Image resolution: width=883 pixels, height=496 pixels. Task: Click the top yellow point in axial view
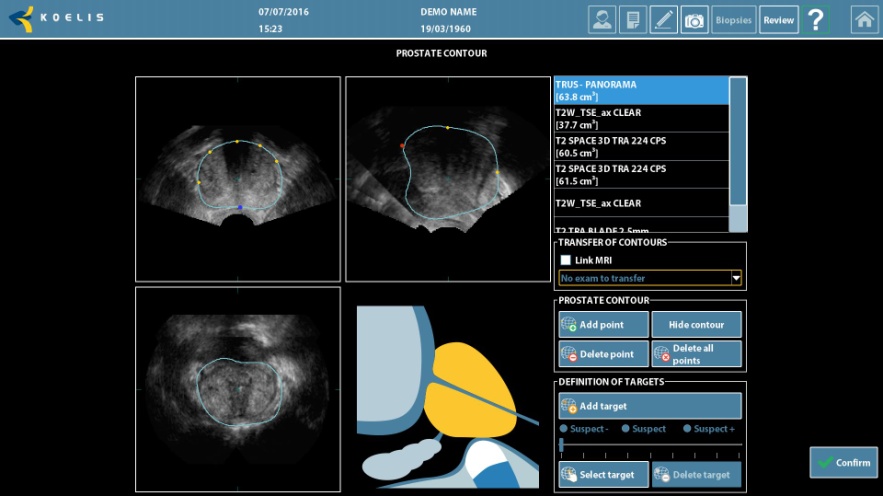[237, 141]
